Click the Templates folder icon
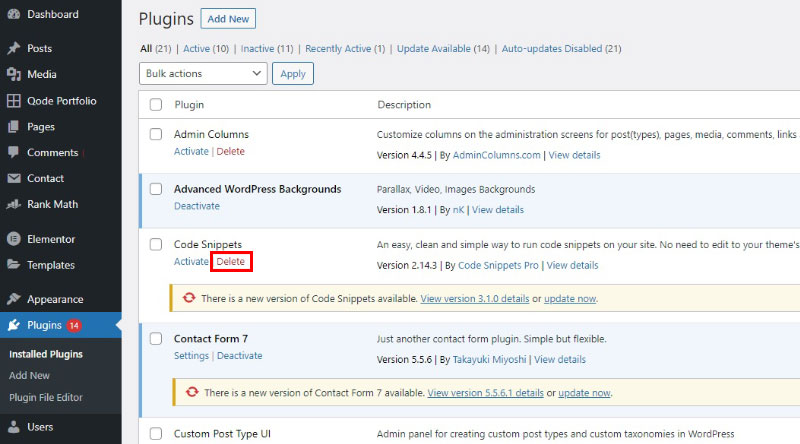 (14, 264)
